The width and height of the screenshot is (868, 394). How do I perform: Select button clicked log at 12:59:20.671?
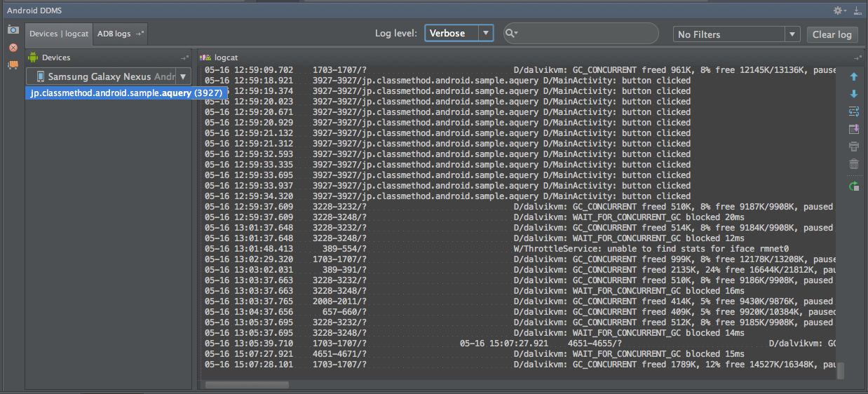point(447,112)
